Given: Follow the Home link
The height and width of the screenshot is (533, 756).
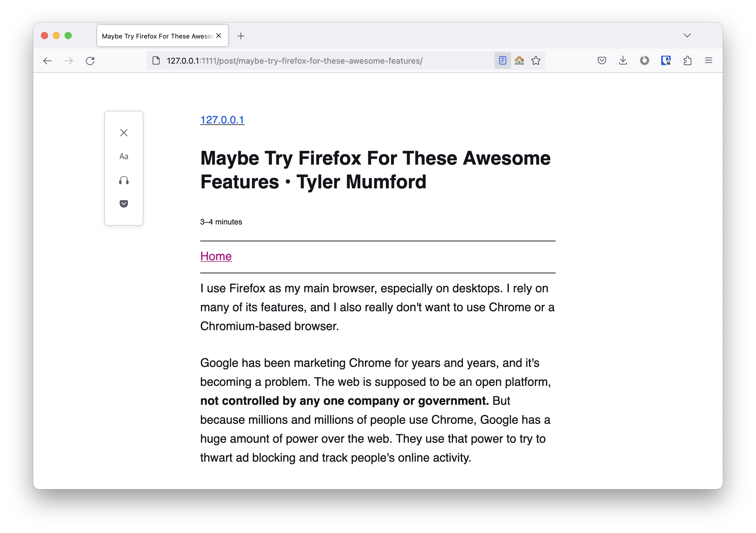Looking at the screenshot, I should 216,256.
